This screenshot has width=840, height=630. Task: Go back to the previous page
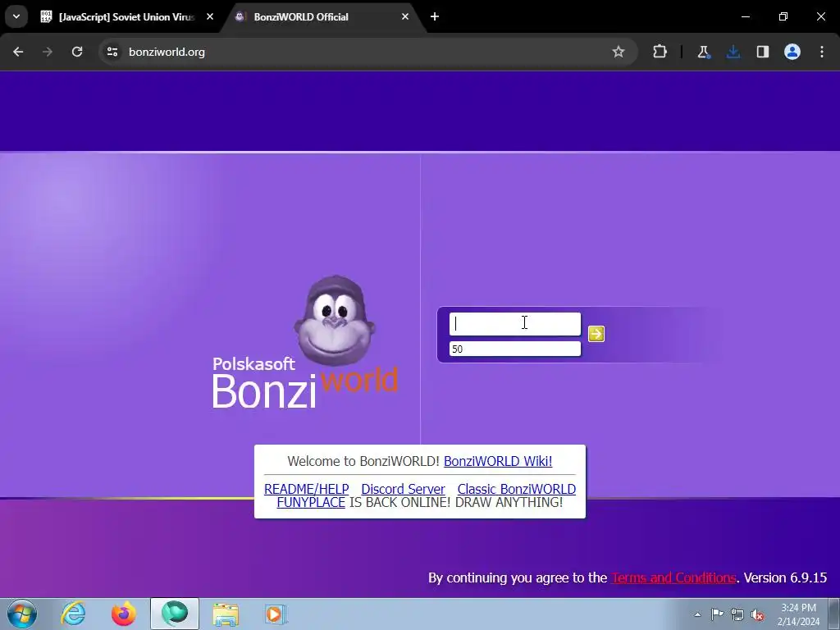click(18, 52)
